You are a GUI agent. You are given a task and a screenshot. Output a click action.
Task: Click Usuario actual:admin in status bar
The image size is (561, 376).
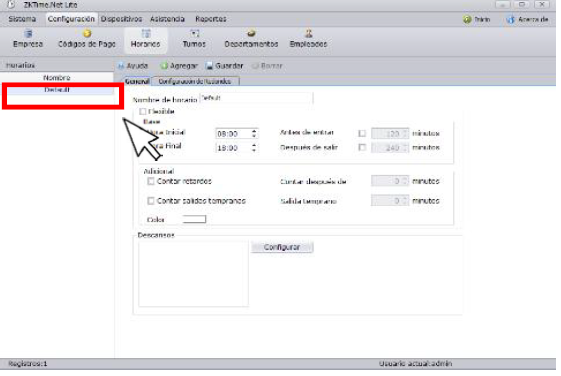click(415, 364)
